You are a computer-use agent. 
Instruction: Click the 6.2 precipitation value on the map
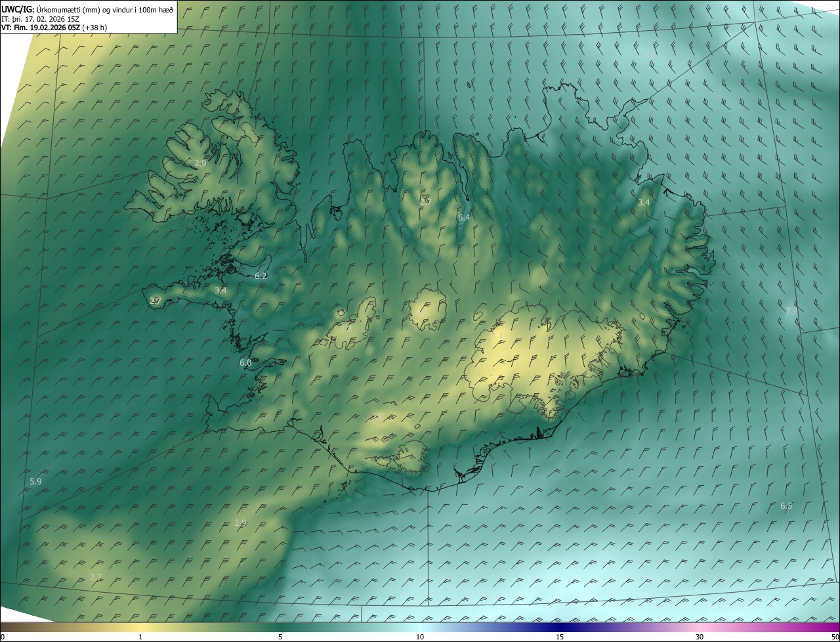(261, 276)
